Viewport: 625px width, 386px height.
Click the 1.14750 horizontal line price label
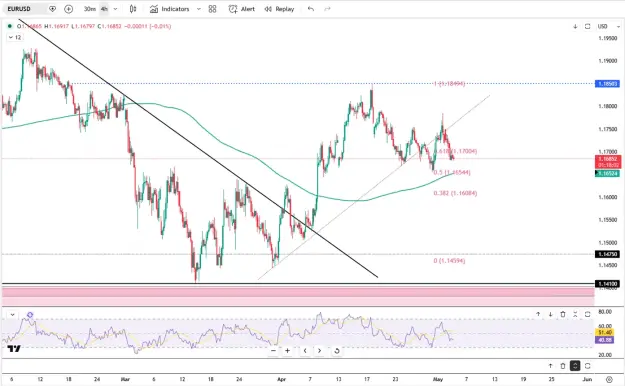(607, 254)
